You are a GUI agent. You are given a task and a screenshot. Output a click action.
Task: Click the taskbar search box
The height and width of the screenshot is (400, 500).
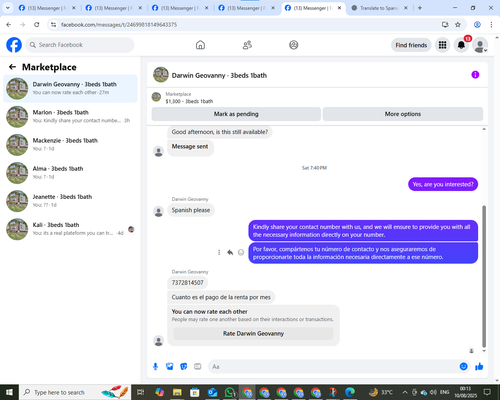75,392
